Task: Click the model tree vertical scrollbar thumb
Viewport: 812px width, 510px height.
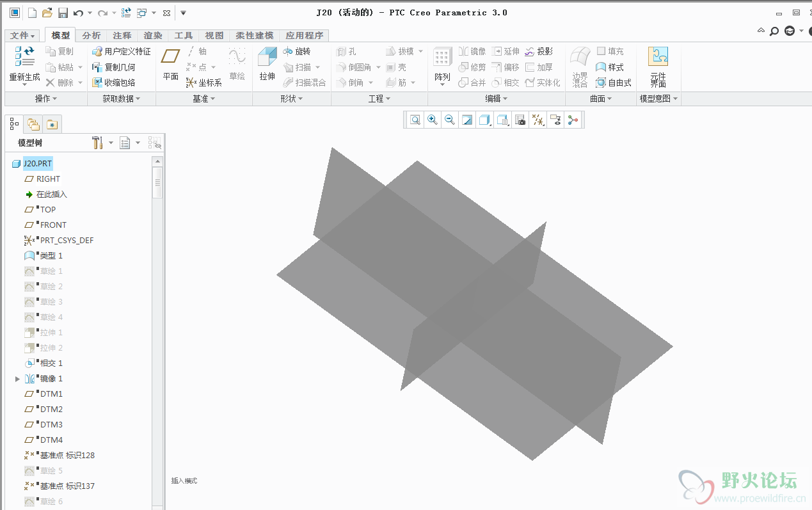Action: [157, 182]
